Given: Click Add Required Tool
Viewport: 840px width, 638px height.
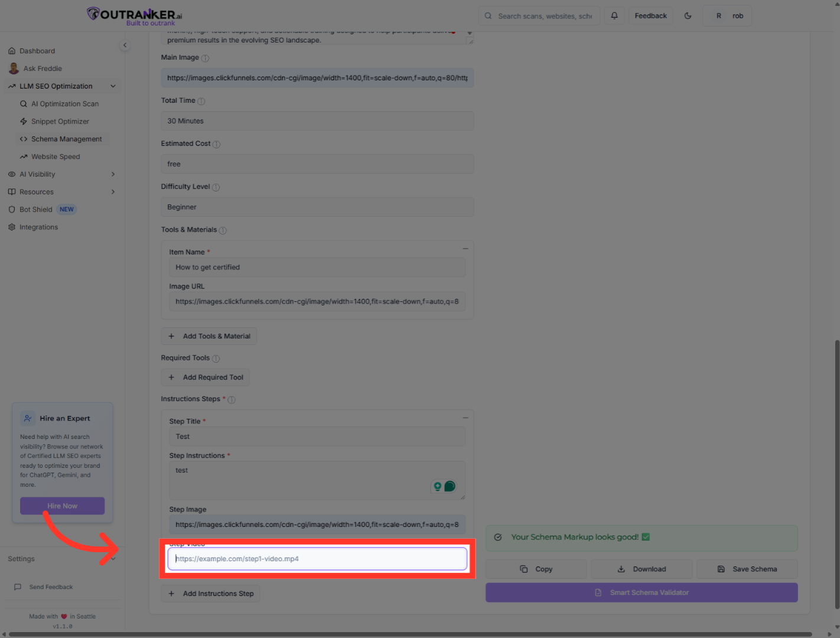Looking at the screenshot, I should pos(206,377).
